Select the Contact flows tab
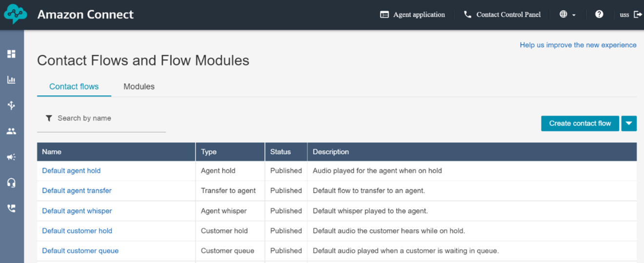This screenshot has width=644, height=263. 74,86
